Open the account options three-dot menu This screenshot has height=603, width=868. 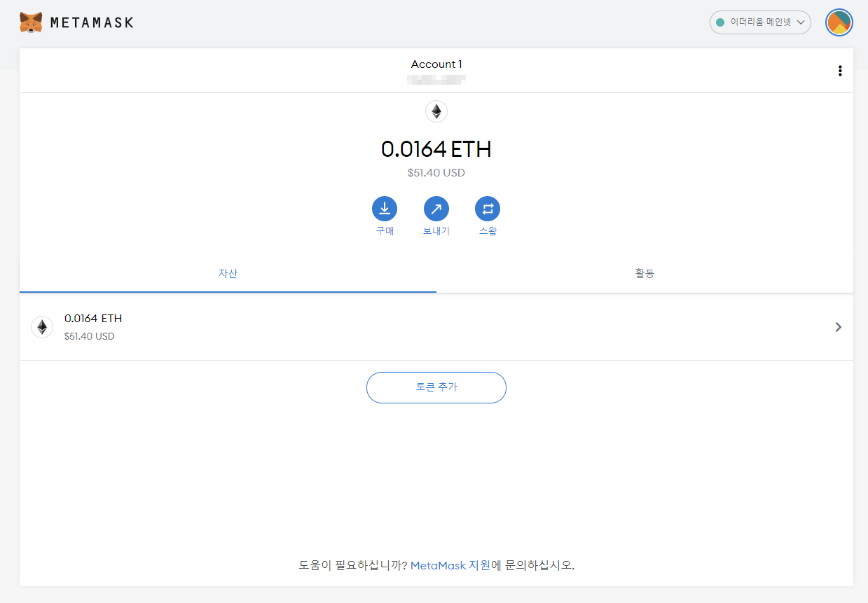[839, 70]
